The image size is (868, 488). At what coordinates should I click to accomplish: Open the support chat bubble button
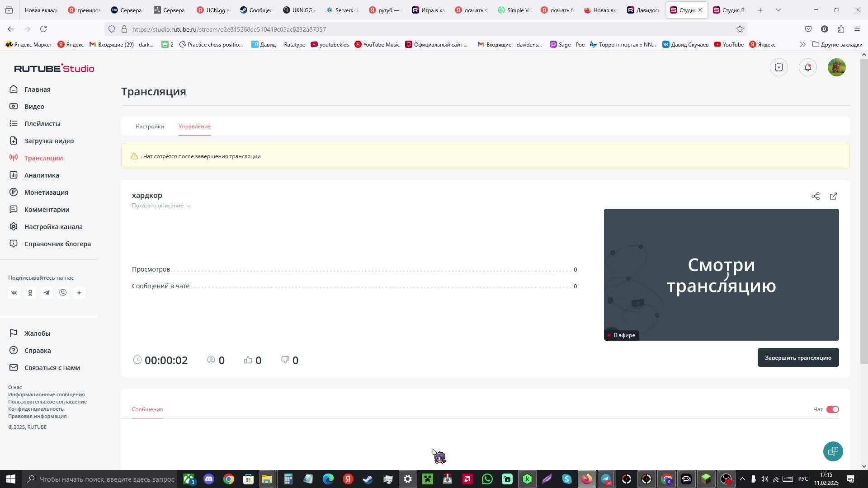833,451
